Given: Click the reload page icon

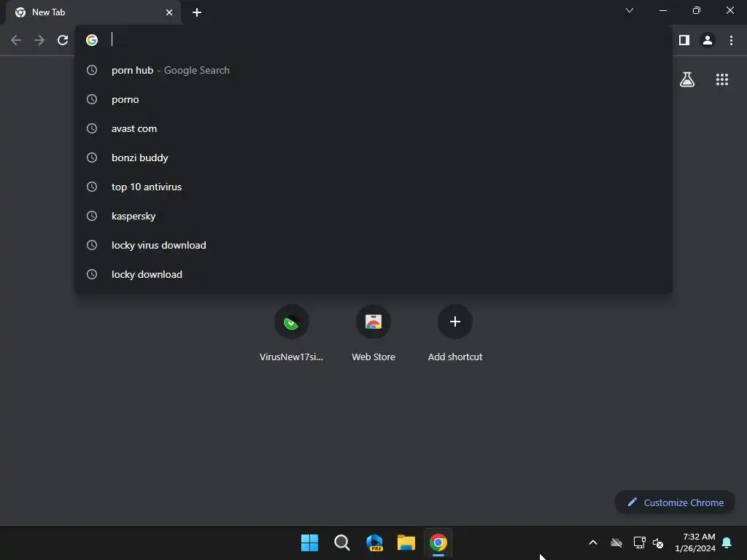Looking at the screenshot, I should pos(63,40).
